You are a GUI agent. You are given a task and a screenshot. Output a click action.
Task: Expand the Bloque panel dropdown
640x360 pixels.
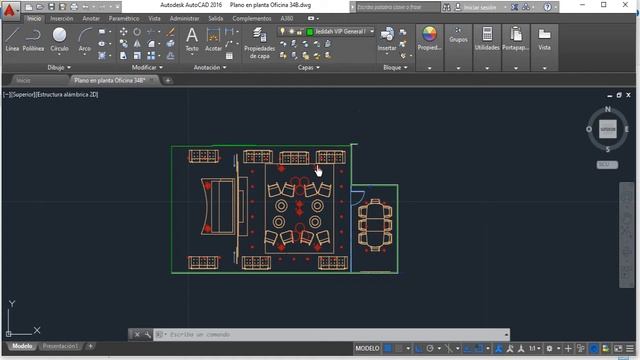(396, 67)
